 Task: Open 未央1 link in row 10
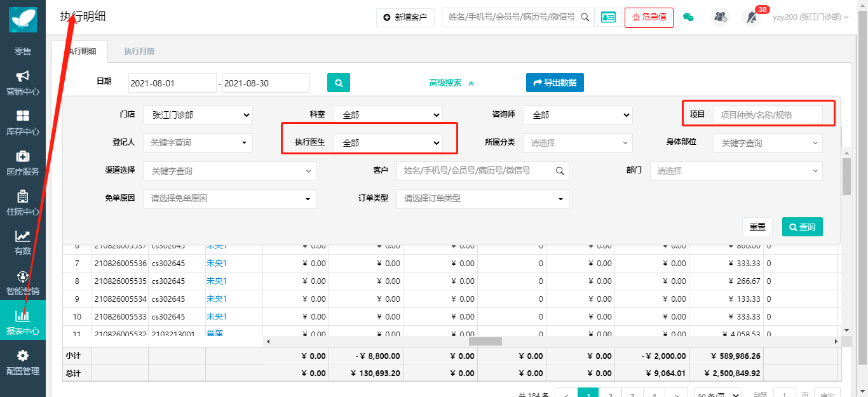217,316
